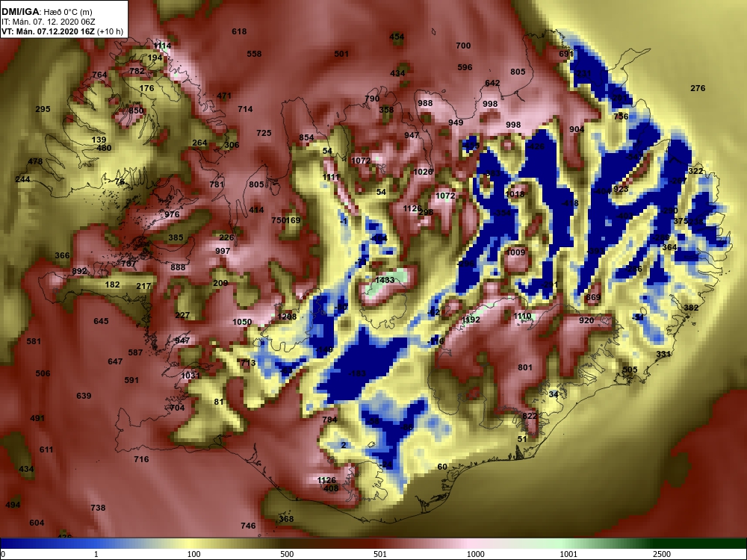The image size is (747, 560).
Task: Click the '1001' label on the color legend
Action: pyautogui.click(x=568, y=554)
